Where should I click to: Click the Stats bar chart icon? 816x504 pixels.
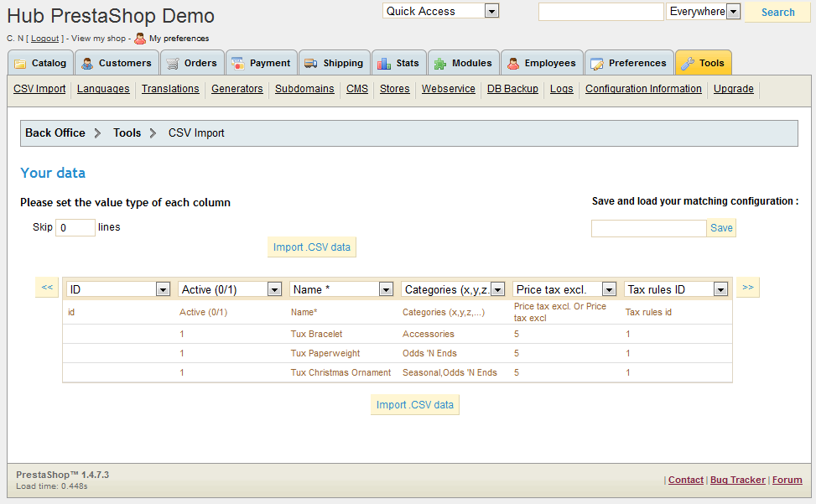(384, 64)
